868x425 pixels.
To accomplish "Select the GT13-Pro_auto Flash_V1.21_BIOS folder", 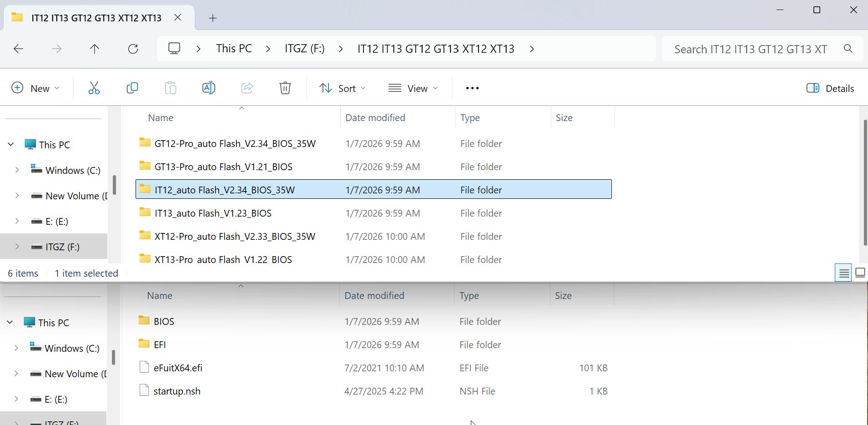I will pyautogui.click(x=223, y=167).
